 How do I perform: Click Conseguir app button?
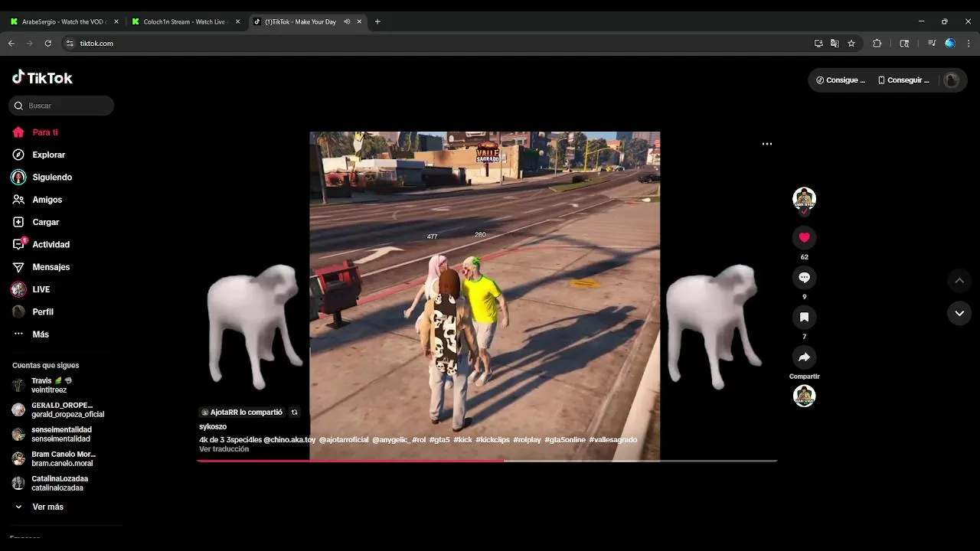click(x=904, y=80)
